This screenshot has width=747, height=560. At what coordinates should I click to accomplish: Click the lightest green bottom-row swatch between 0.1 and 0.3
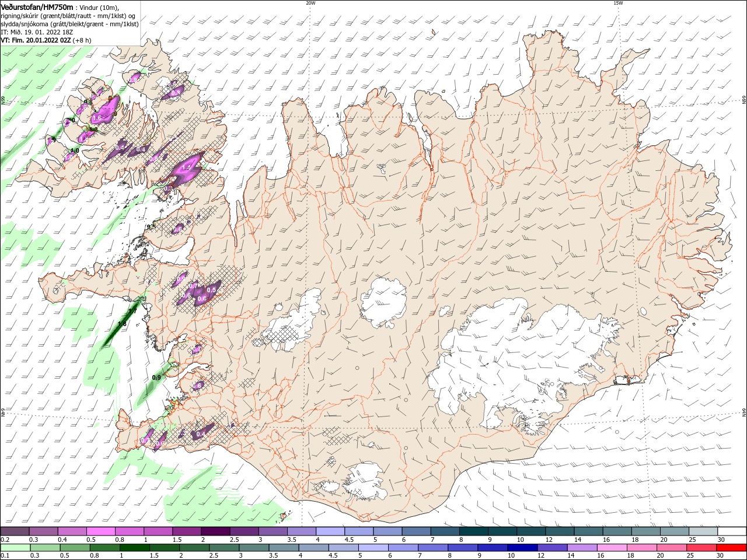15,548
